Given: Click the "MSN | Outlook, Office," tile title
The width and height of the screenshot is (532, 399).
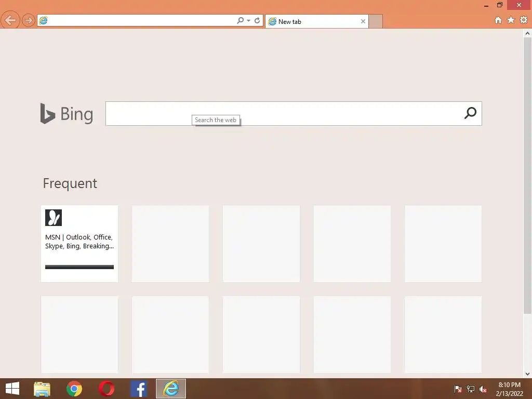Looking at the screenshot, I should [79, 237].
